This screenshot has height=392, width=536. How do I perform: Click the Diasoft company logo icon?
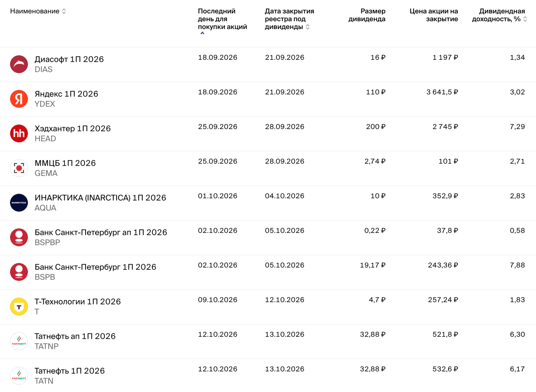pos(19,64)
